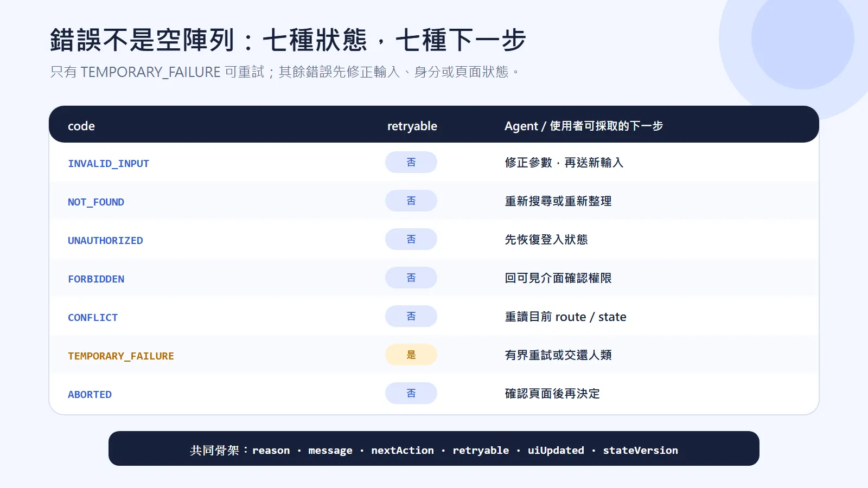Select the text 有界重試或交還人類

pos(558,355)
